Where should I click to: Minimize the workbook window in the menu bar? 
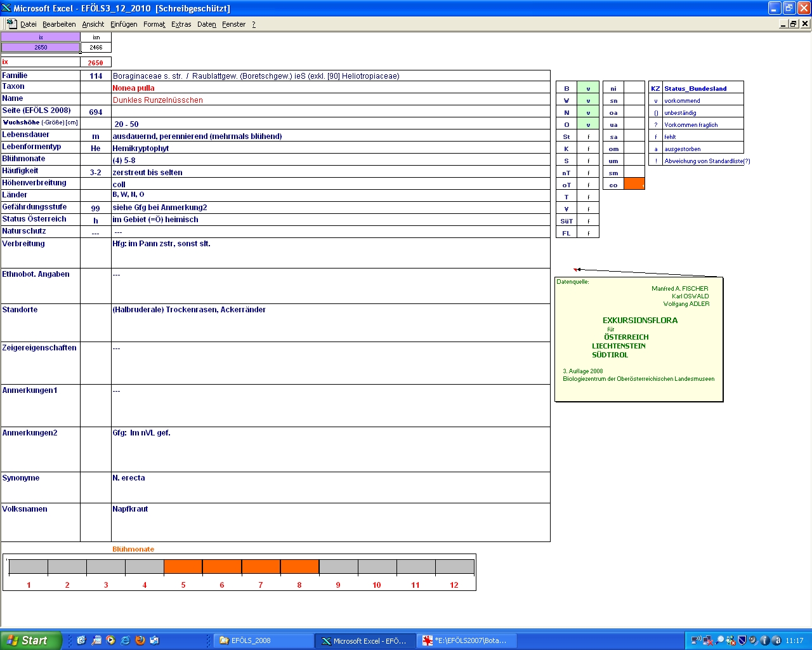(x=783, y=23)
